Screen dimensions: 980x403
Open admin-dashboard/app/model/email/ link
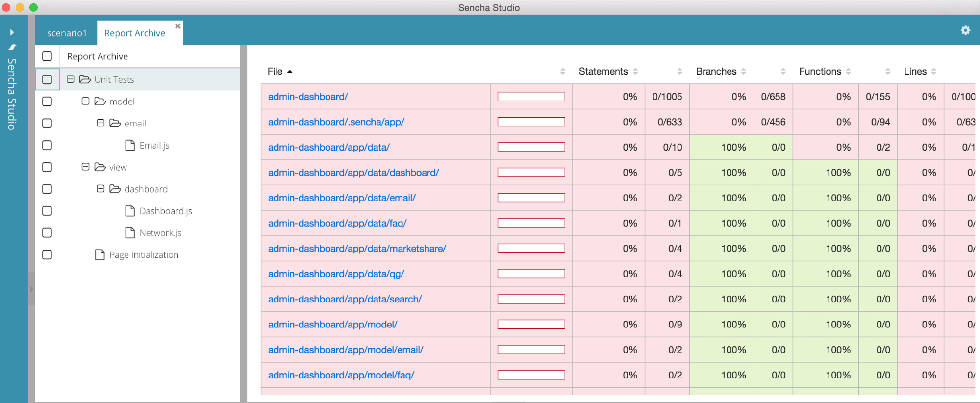(x=346, y=350)
